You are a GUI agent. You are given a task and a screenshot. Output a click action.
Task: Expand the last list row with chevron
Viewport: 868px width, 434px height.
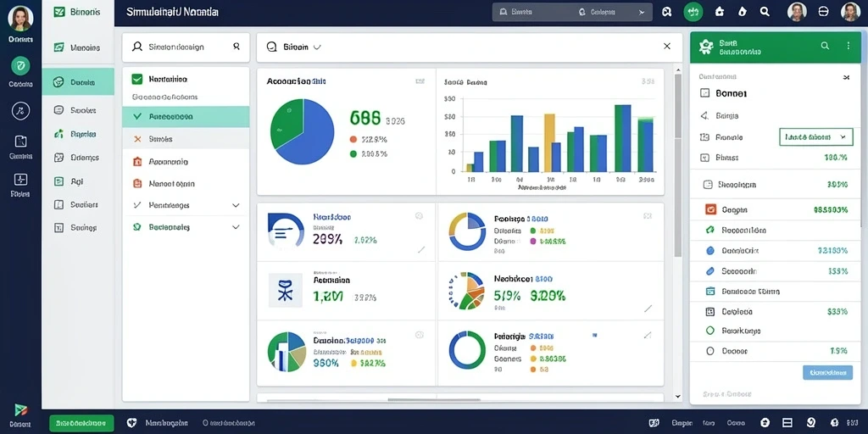click(x=186, y=227)
